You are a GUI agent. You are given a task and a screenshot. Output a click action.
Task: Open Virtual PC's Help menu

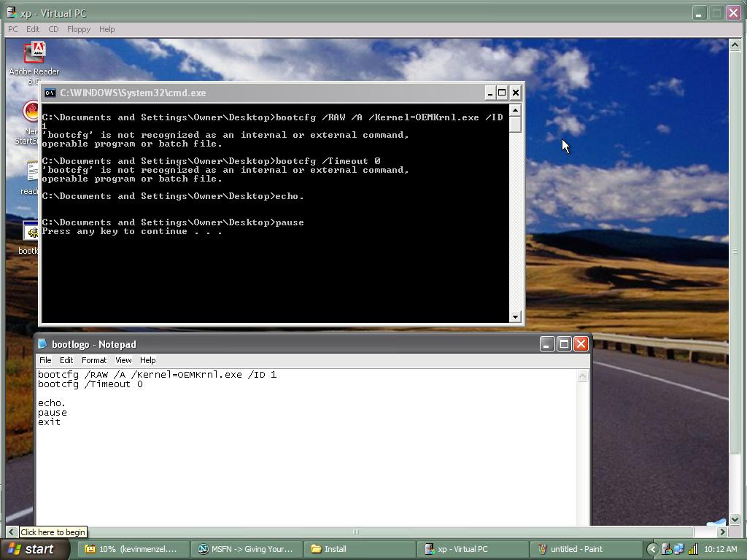coord(107,29)
